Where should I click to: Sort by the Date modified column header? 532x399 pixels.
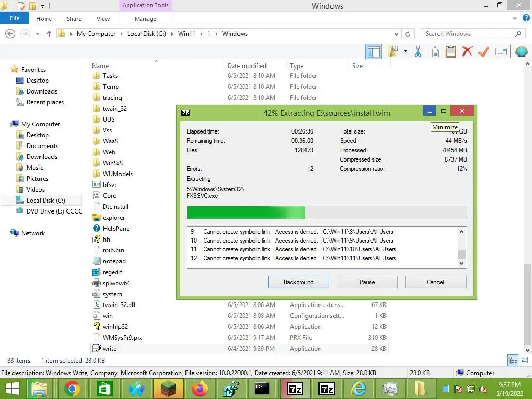coord(255,66)
